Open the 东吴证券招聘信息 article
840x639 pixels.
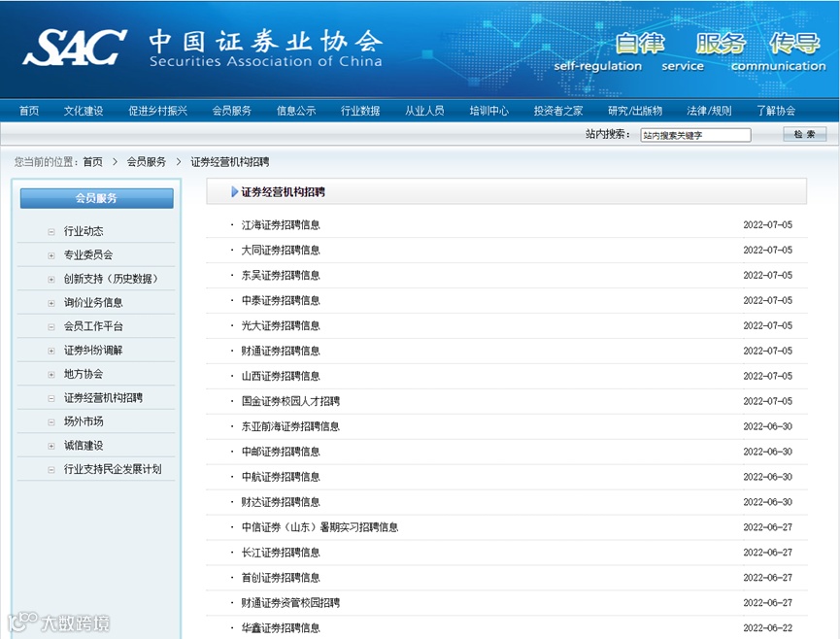(x=281, y=275)
